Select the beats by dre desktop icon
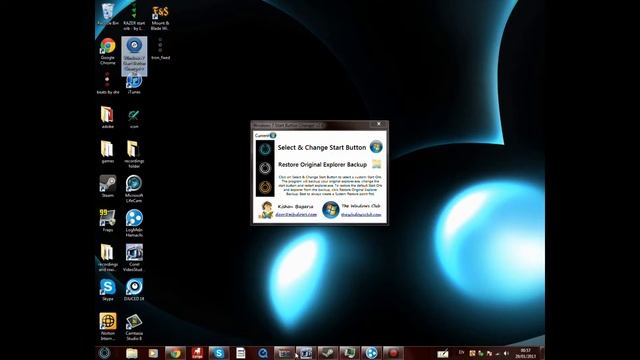This screenshot has width=640, height=360. tap(108, 84)
